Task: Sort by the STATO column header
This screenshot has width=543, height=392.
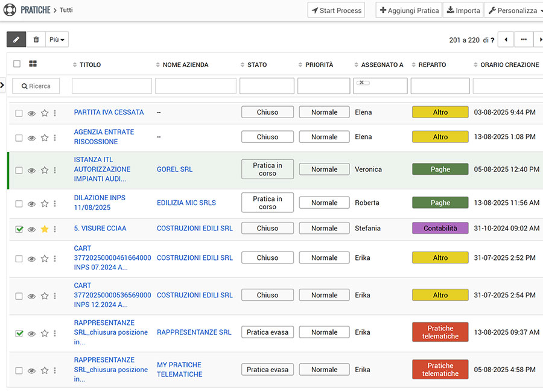Action: (256, 65)
